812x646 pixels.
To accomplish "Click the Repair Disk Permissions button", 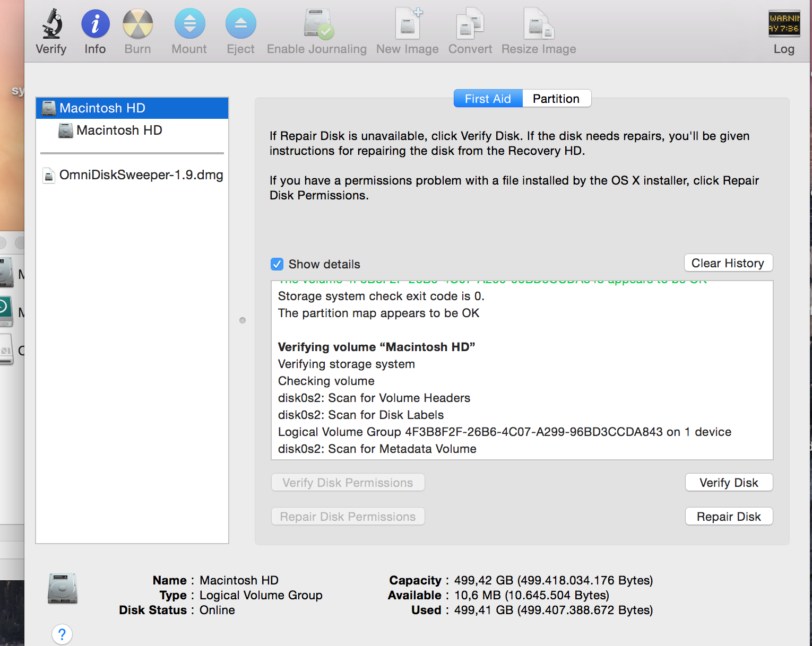I will click(x=348, y=517).
